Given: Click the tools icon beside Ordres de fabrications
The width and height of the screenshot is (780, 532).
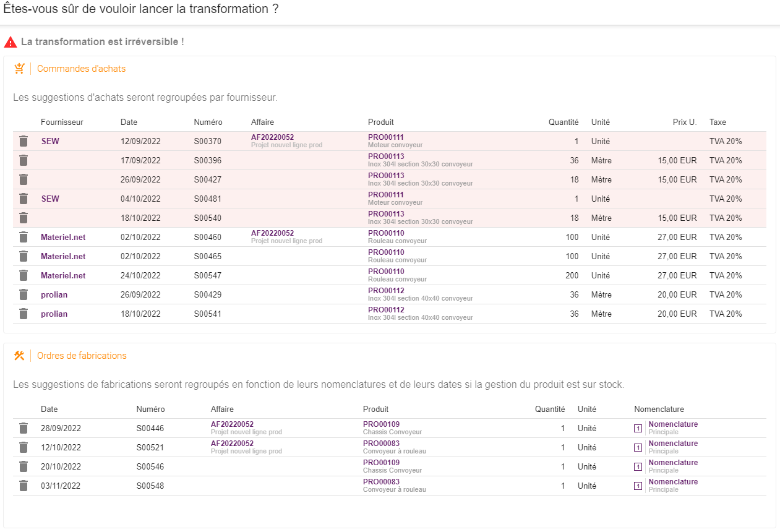Looking at the screenshot, I should 19,356.
